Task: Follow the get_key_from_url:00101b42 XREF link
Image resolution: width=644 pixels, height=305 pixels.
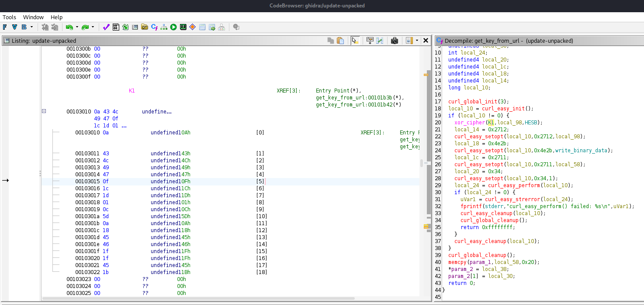Action: point(359,105)
